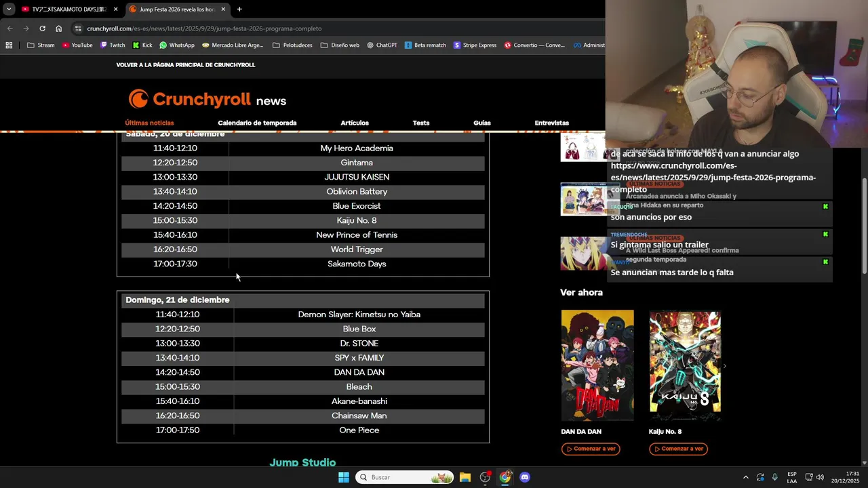The image size is (868, 488).
Task: Open the DAN DA DAN poster
Action: (x=597, y=365)
